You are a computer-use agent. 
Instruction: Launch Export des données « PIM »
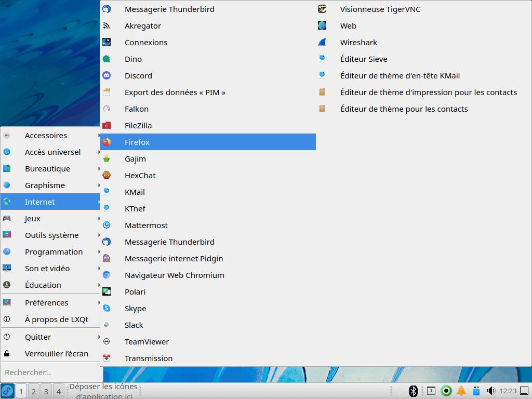tap(208, 92)
